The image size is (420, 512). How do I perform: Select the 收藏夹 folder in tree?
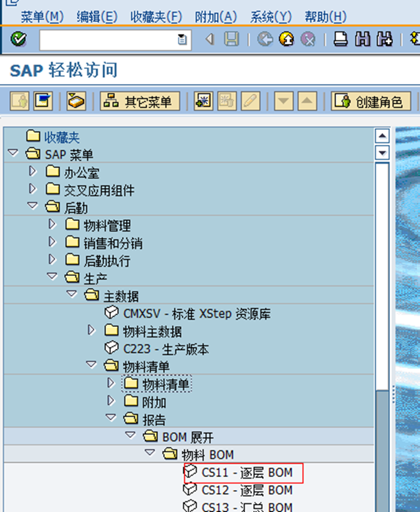point(53,137)
